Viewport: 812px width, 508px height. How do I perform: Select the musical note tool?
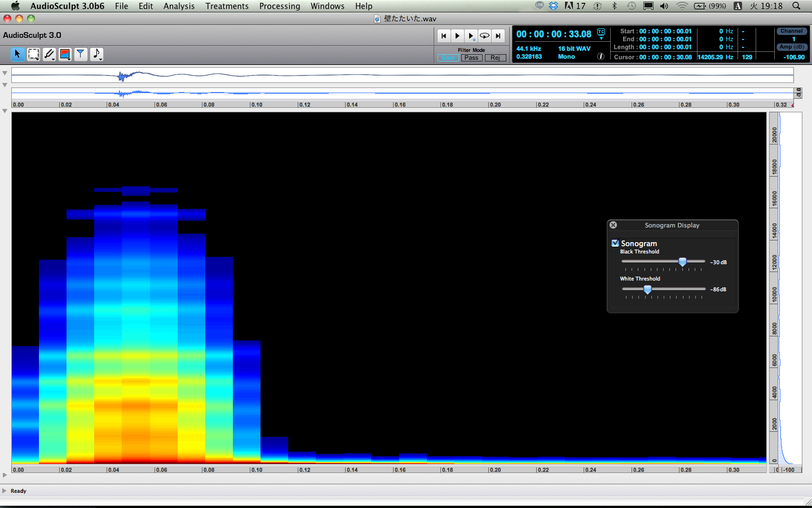[x=96, y=54]
